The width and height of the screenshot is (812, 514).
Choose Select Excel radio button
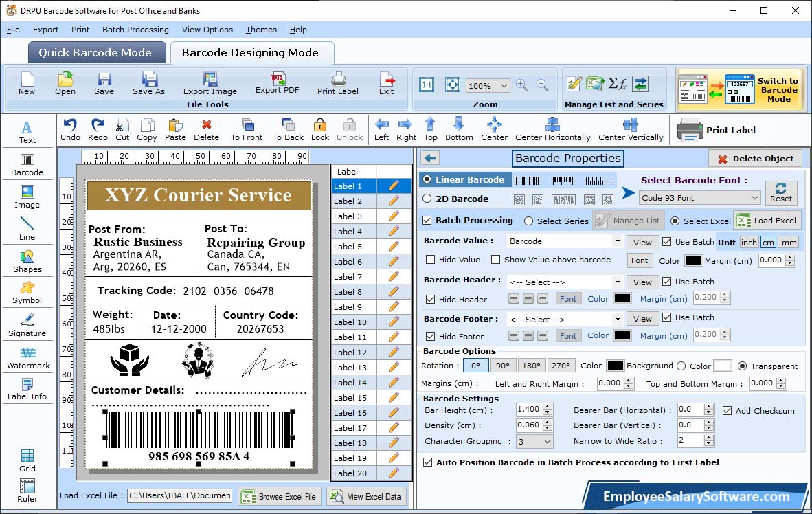[x=675, y=221]
